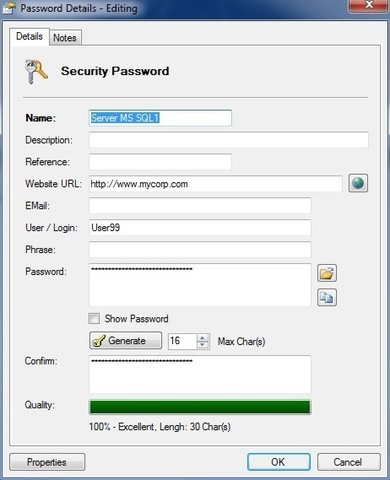Screen dimensions: 390x480
Task: Increase Max Chars with up arrow
Action: tap(202, 338)
